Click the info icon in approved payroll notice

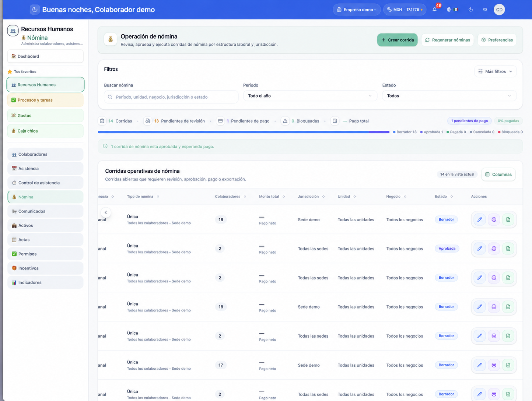point(105,146)
